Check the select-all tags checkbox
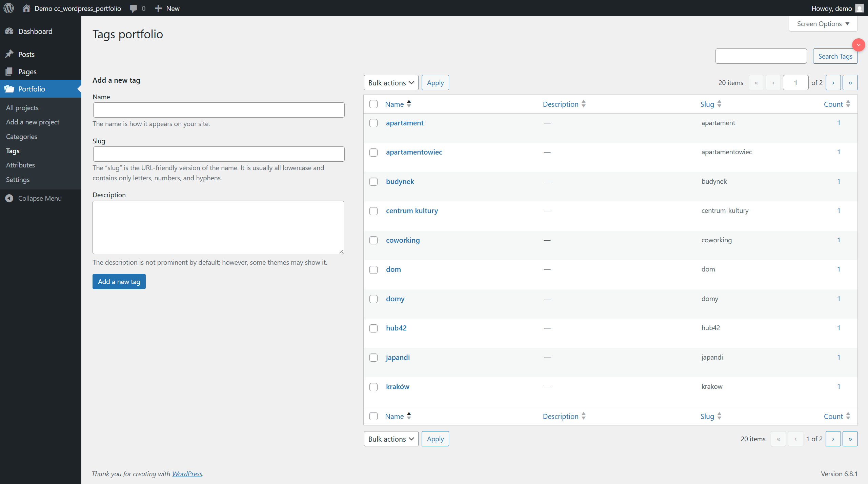 pyautogui.click(x=373, y=104)
